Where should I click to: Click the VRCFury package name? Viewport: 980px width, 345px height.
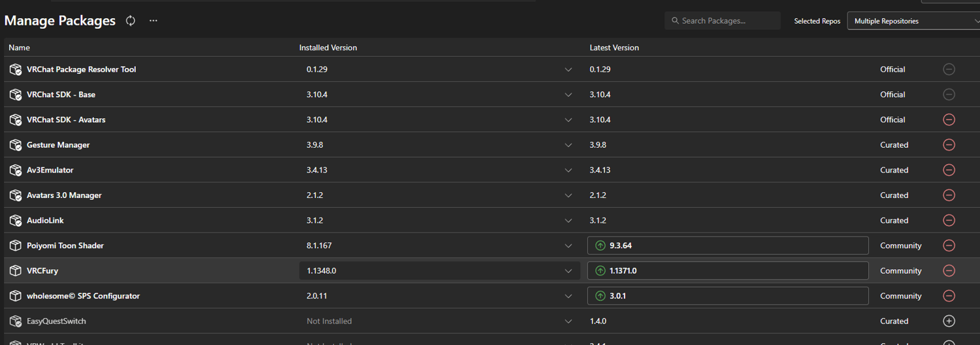point(42,271)
